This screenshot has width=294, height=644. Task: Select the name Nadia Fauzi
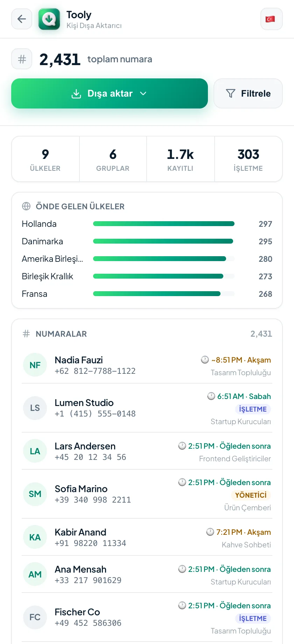(x=79, y=360)
